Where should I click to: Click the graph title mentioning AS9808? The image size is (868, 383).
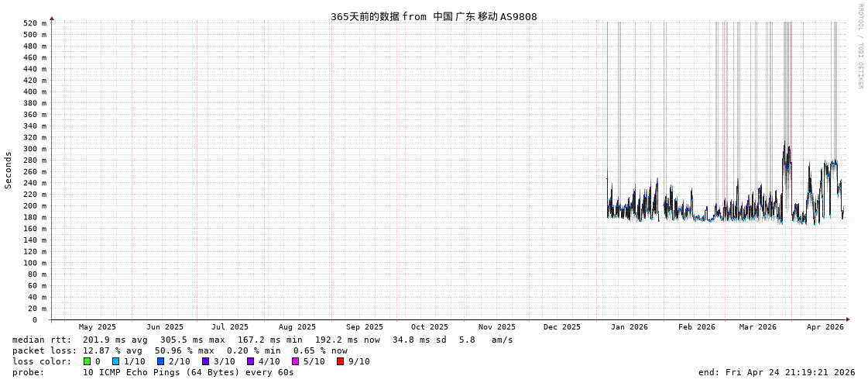434,16
